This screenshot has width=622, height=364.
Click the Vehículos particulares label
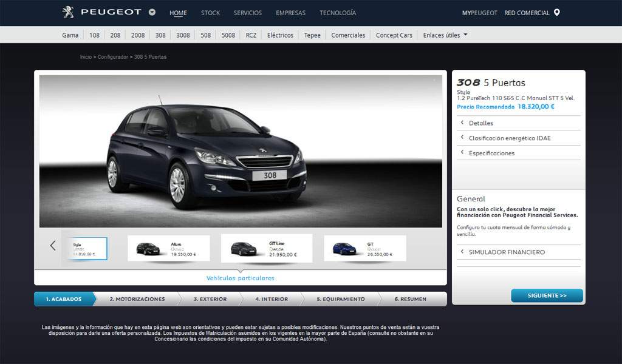click(x=241, y=278)
